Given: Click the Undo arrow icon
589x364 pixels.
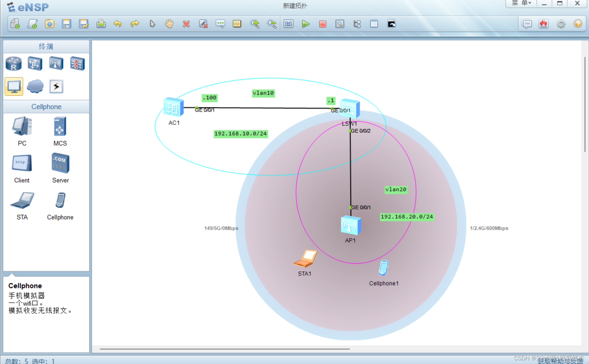Looking at the screenshot, I should tap(117, 24).
